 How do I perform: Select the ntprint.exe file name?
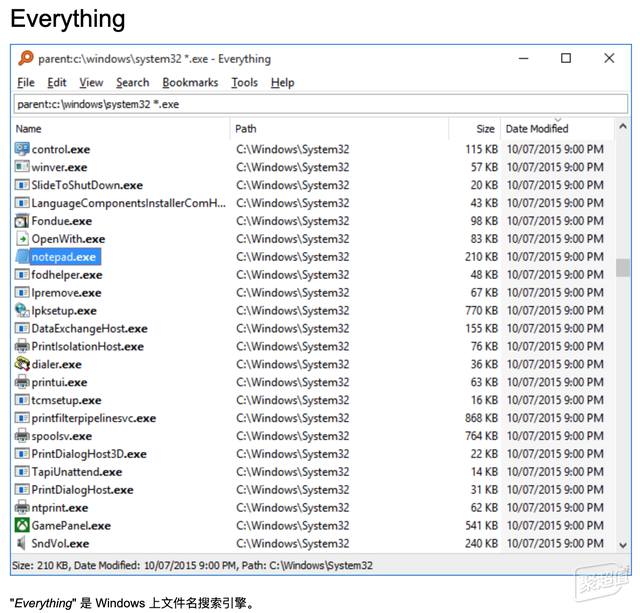pyautogui.click(x=60, y=508)
